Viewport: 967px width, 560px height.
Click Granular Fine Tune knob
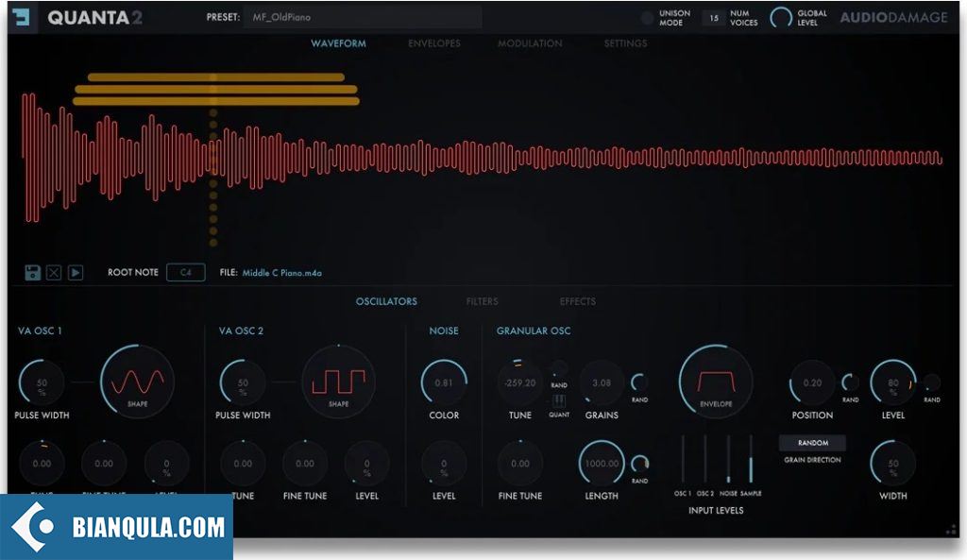[x=520, y=463]
